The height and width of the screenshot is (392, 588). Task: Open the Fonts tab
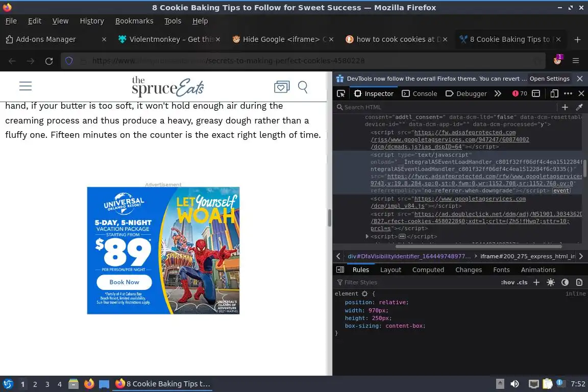coord(501,269)
